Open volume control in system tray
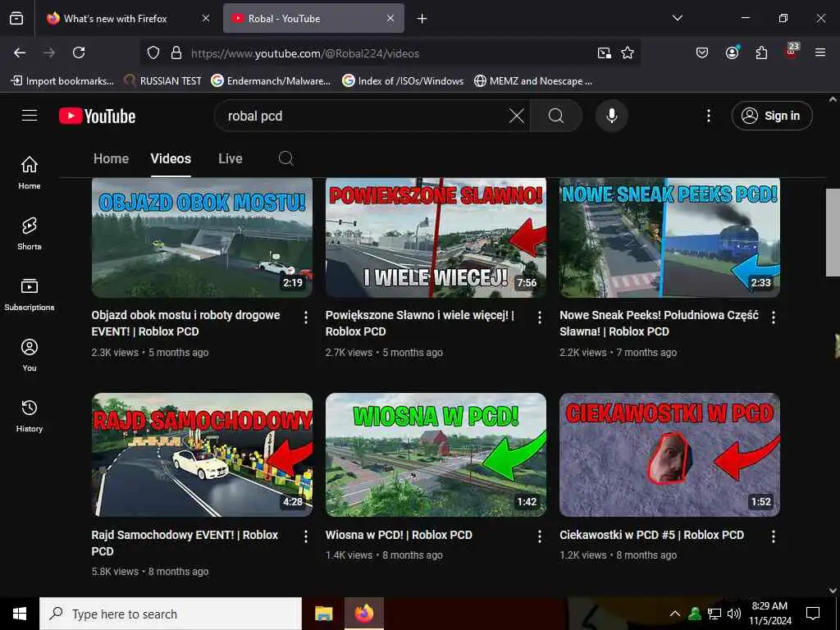 (x=734, y=614)
